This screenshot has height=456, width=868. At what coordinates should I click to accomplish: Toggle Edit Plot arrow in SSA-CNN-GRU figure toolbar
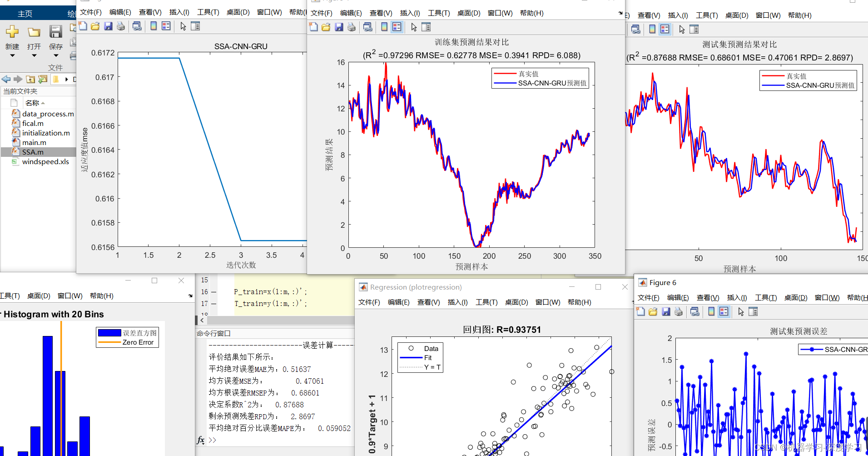coord(183,26)
